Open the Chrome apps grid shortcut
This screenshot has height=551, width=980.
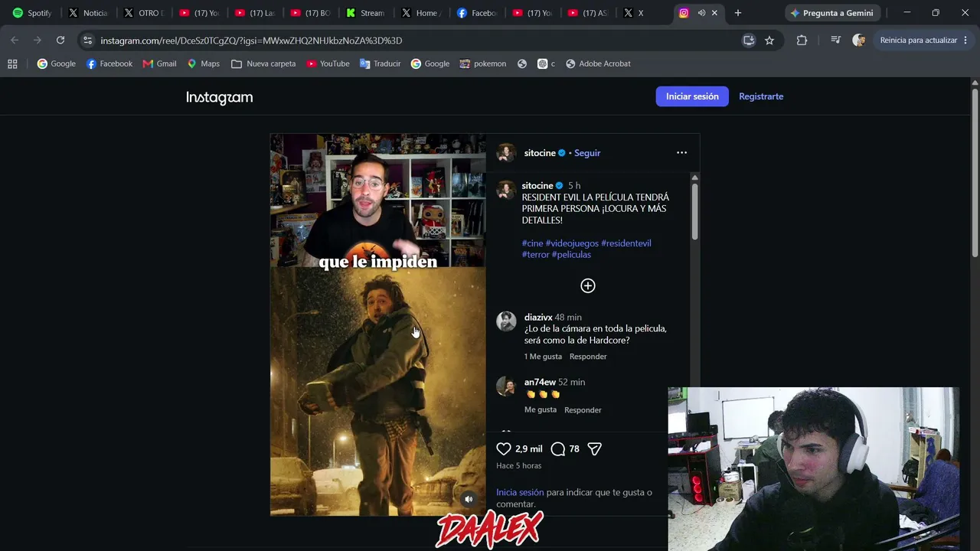tap(12, 64)
